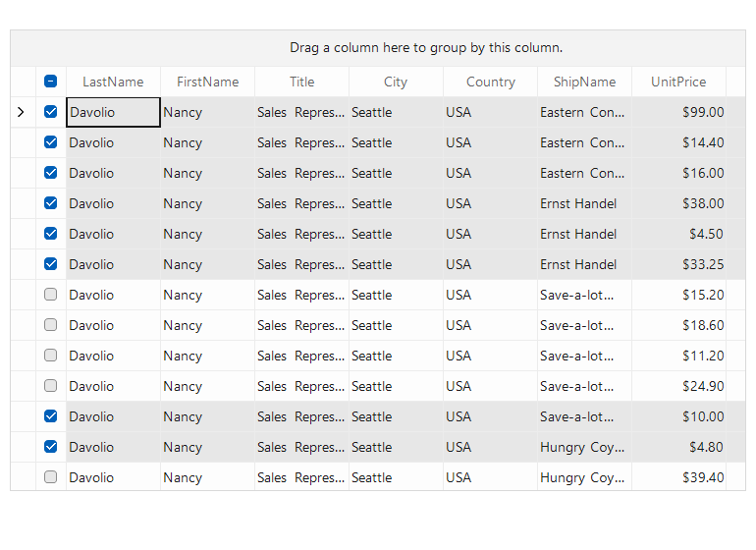Viewport: 756px width, 550px height.
Task: Uncheck the row with price $99.00
Action: [51, 112]
